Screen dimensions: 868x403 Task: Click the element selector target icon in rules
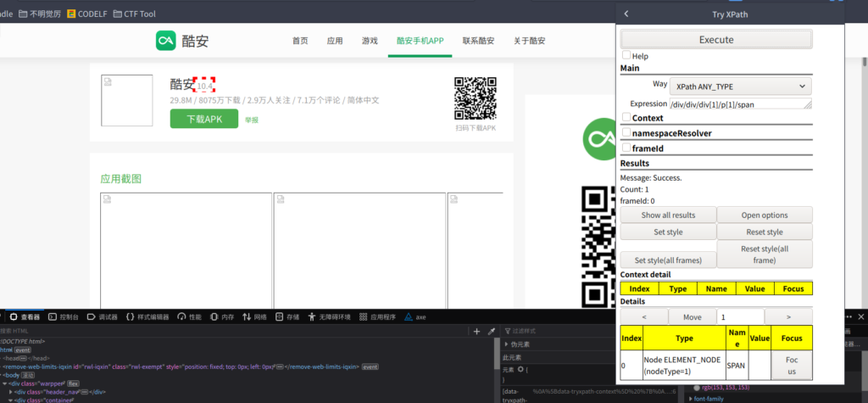click(520, 368)
